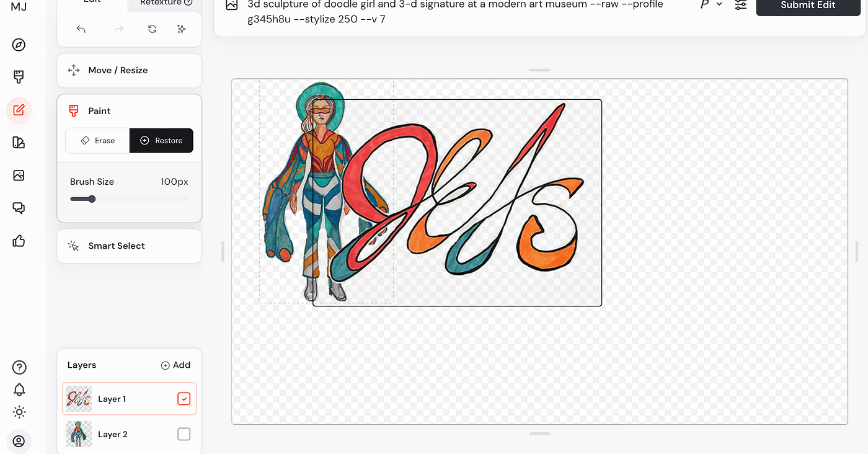Switch to the Retexture tab
Viewport: 868px width, 454px height.
[162, 3]
